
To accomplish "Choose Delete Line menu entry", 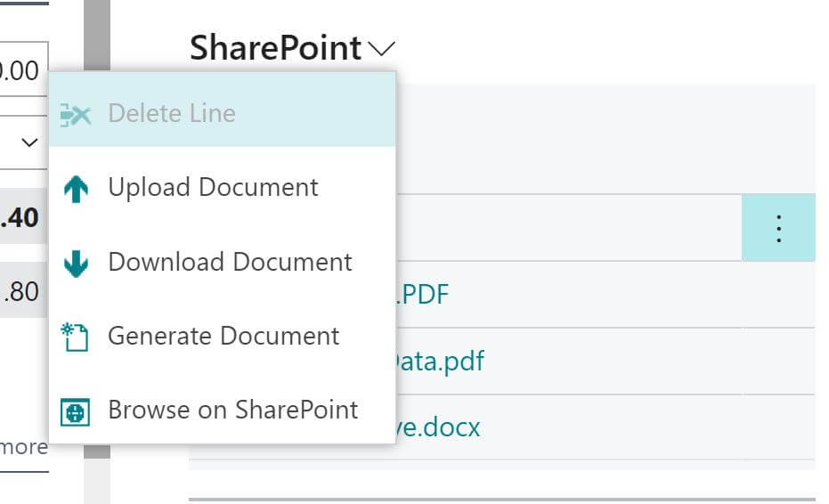I will click(222, 110).
